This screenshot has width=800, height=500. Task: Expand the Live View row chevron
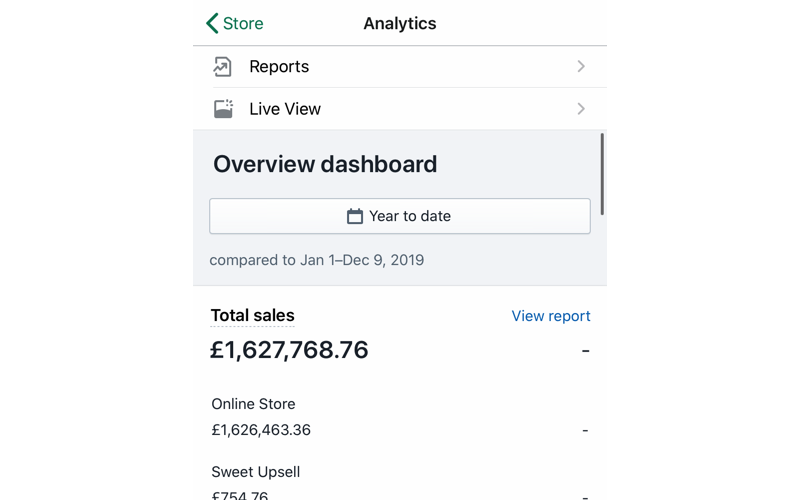(x=581, y=109)
